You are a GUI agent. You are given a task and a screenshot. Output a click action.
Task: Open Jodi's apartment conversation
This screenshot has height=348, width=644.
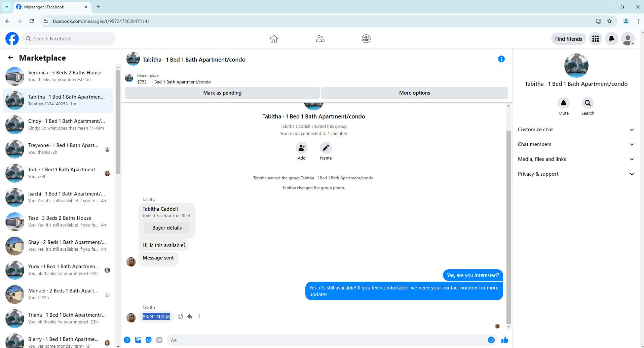coord(58,173)
